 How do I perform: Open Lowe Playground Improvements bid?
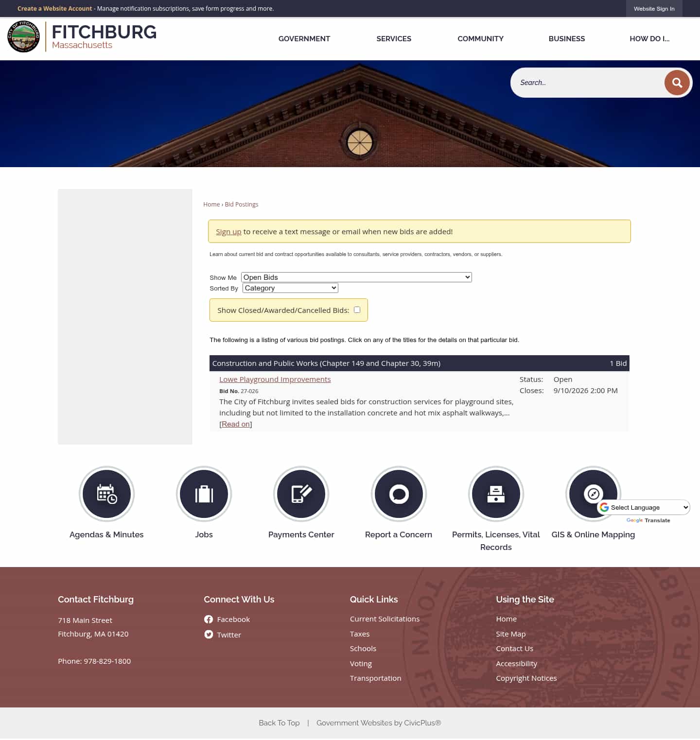pyautogui.click(x=275, y=379)
